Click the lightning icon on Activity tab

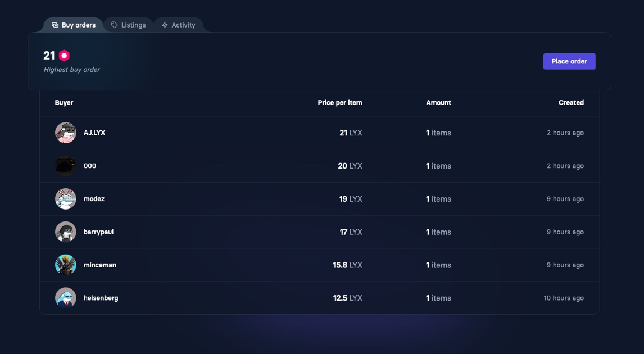pyautogui.click(x=165, y=25)
